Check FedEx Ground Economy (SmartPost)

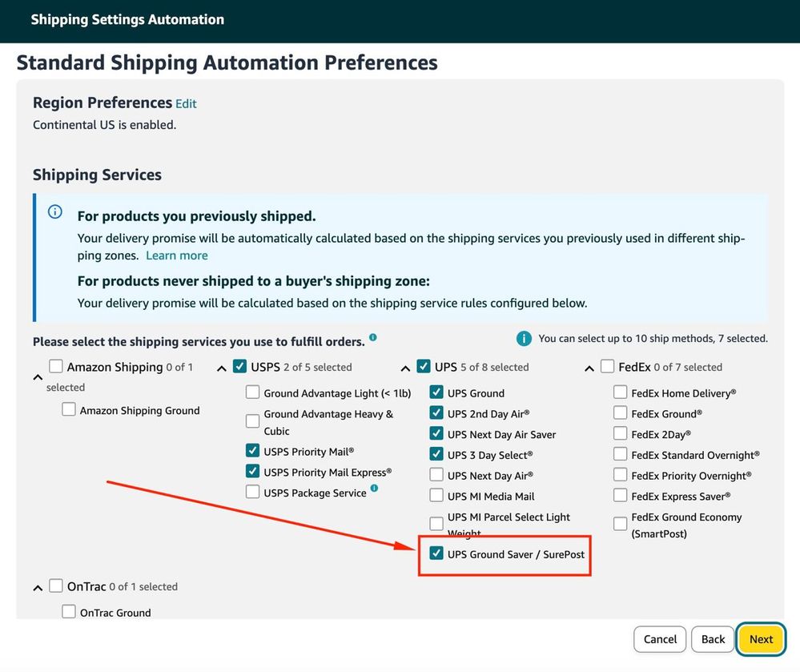coord(621,524)
